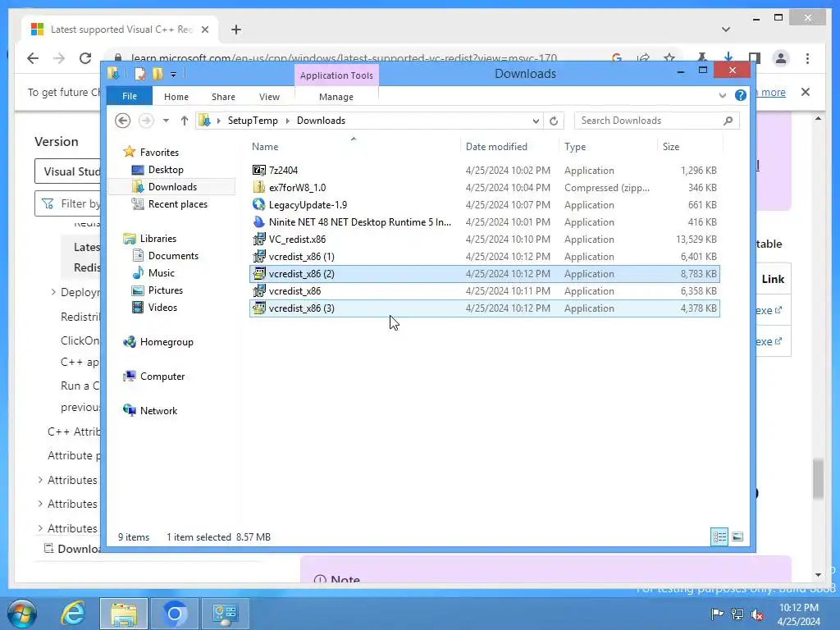Sort files by Size column header
The image size is (840, 630).
point(671,147)
